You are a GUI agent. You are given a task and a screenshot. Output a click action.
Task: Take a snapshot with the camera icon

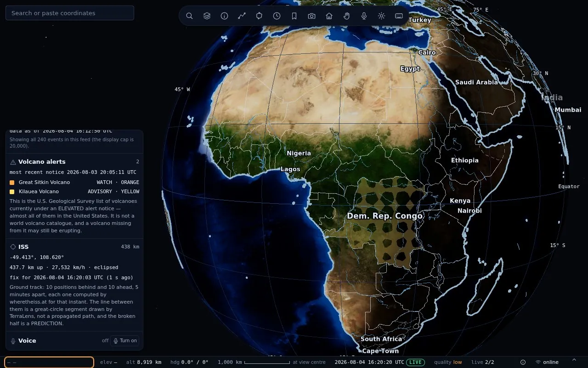311,16
